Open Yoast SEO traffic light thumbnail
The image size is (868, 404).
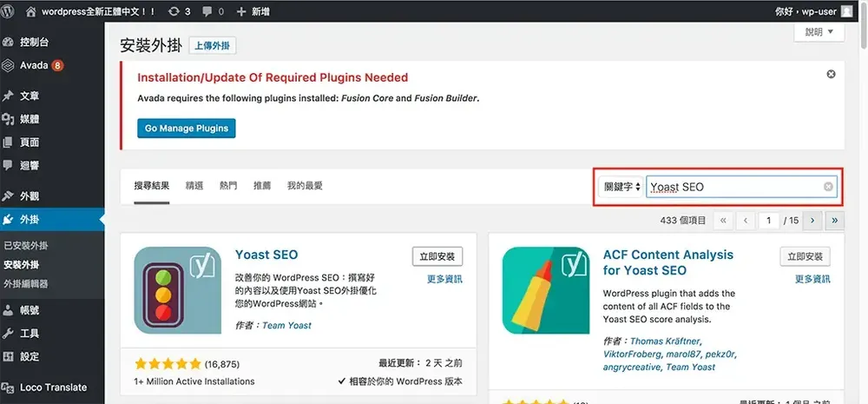[178, 290]
